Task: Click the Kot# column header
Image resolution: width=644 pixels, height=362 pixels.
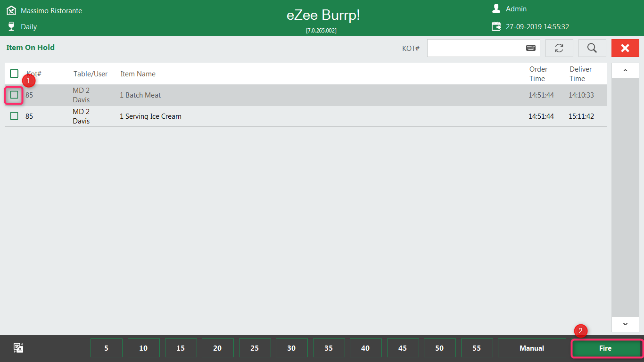Action: coord(34,74)
